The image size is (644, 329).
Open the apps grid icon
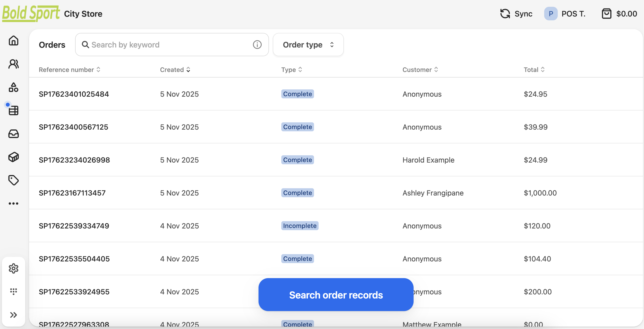point(14,291)
